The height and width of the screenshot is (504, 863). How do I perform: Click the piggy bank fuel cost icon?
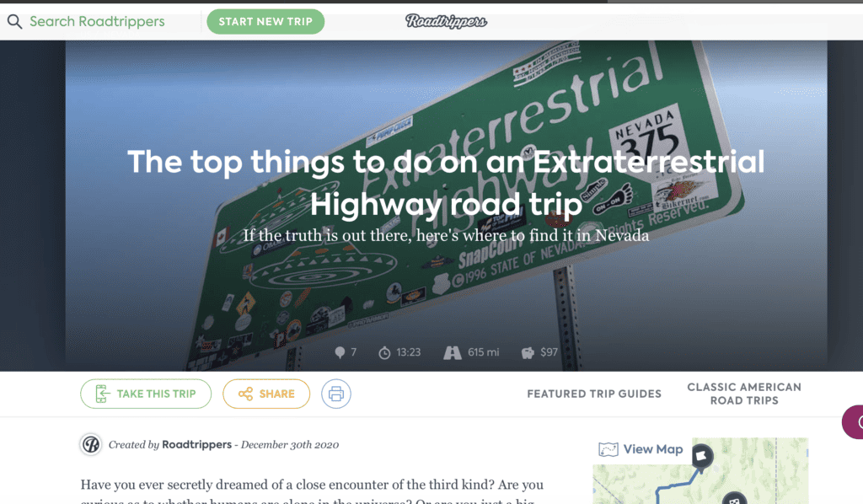pos(528,352)
